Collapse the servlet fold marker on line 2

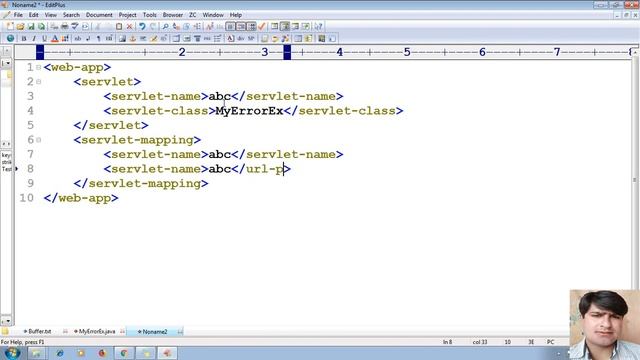click(x=38, y=82)
